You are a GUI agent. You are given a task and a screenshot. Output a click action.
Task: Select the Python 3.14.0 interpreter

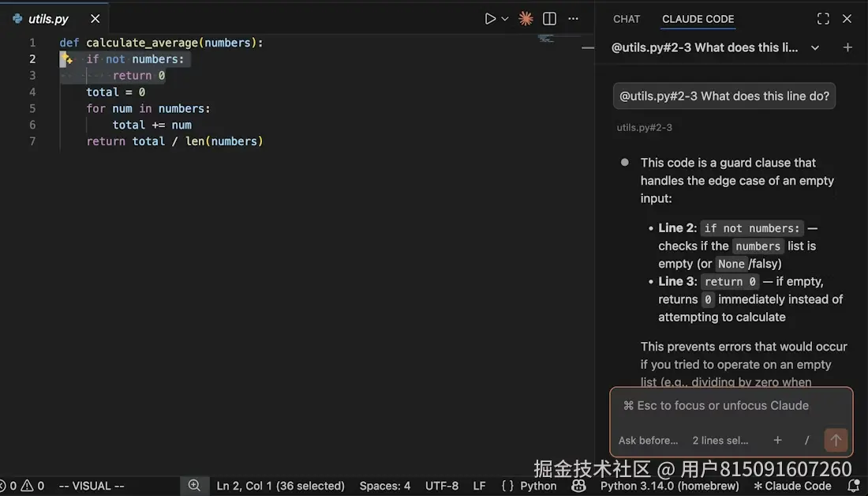(669, 486)
